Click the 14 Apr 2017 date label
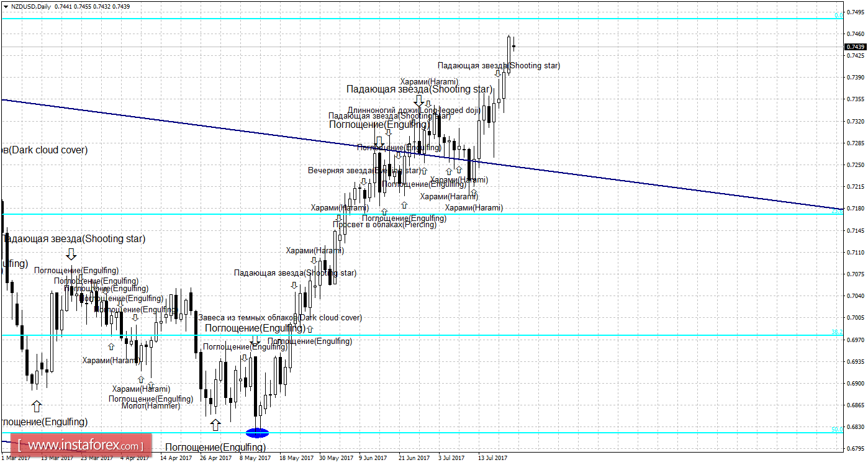This screenshot has width=868, height=465. coord(177,458)
